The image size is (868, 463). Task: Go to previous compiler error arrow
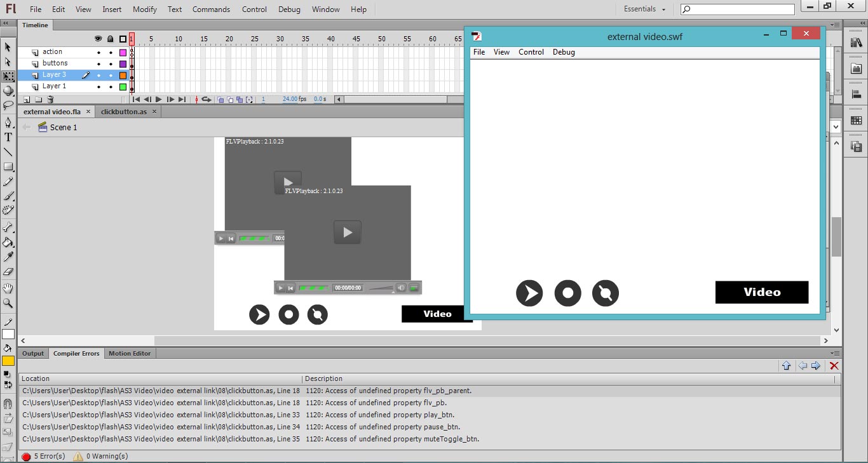(802, 366)
